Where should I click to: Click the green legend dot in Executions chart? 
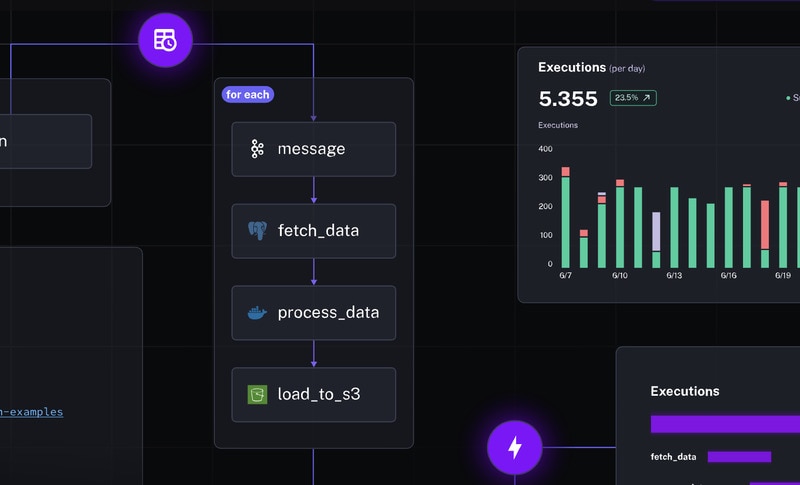788,98
